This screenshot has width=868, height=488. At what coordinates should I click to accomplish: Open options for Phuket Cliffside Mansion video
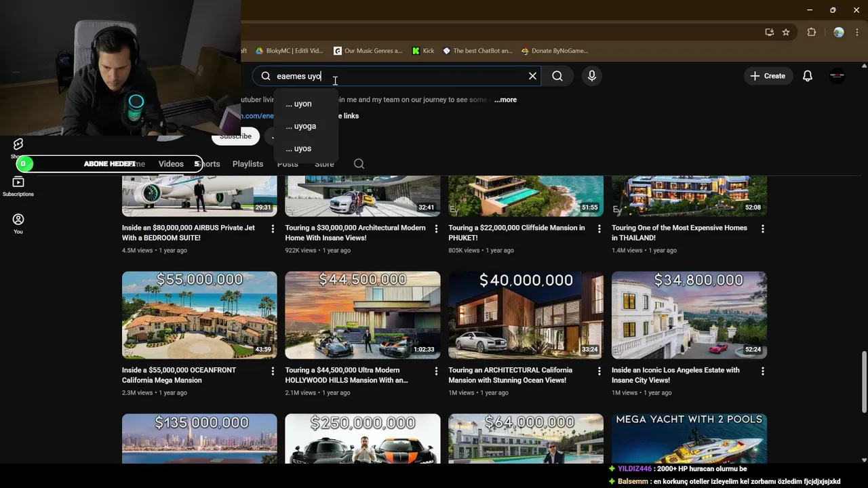(599, 229)
